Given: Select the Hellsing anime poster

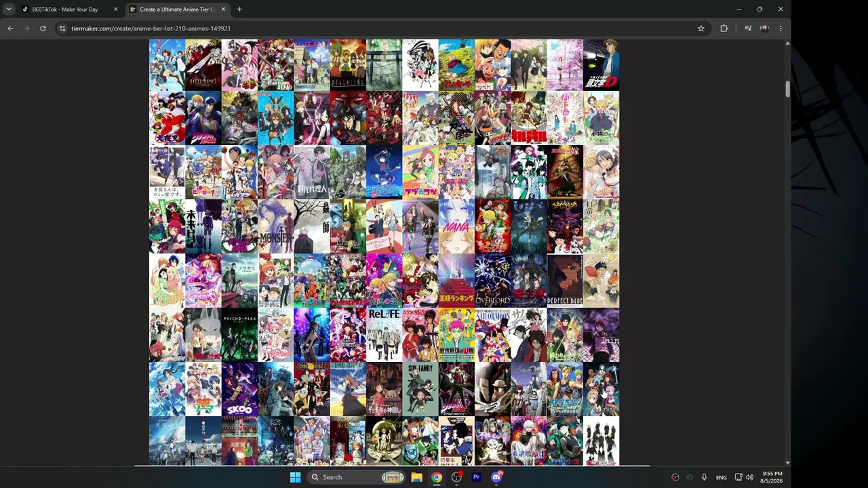Looking at the screenshot, I should pyautogui.click(x=203, y=65).
